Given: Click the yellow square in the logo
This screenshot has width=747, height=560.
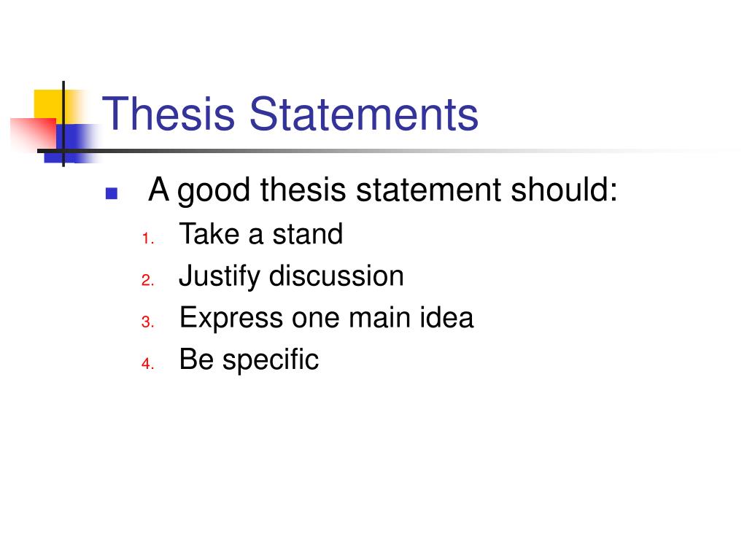Looking at the screenshot, I should tap(47, 104).
